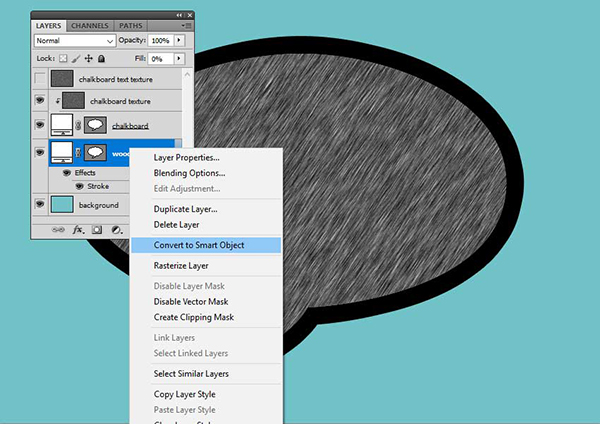Hide the chalkboard texture layer
This screenshot has height=424, width=600.
40,101
